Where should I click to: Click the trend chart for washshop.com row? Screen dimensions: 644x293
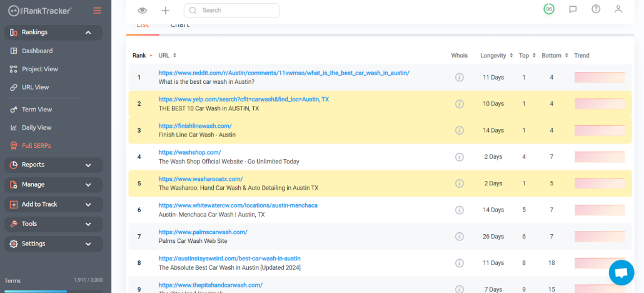(600, 157)
